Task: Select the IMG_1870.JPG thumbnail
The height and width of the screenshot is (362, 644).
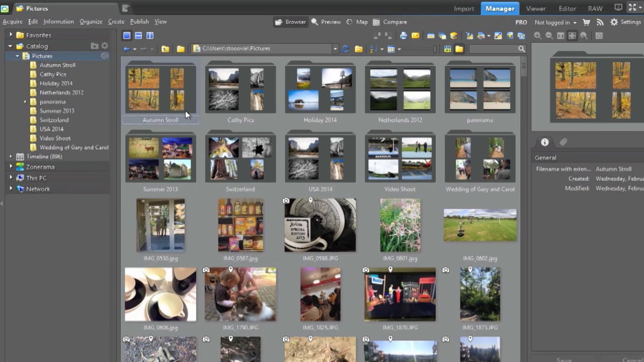Action: pyautogui.click(x=400, y=294)
